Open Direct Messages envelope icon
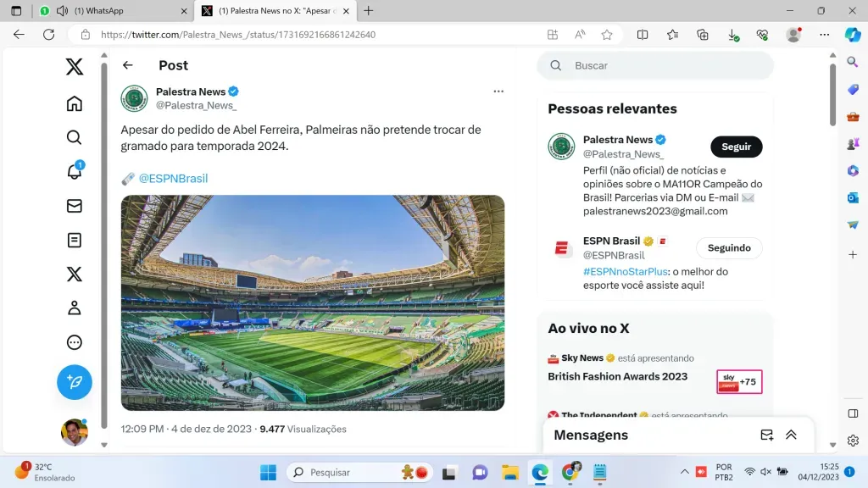The height and width of the screenshot is (488, 868). [x=75, y=206]
